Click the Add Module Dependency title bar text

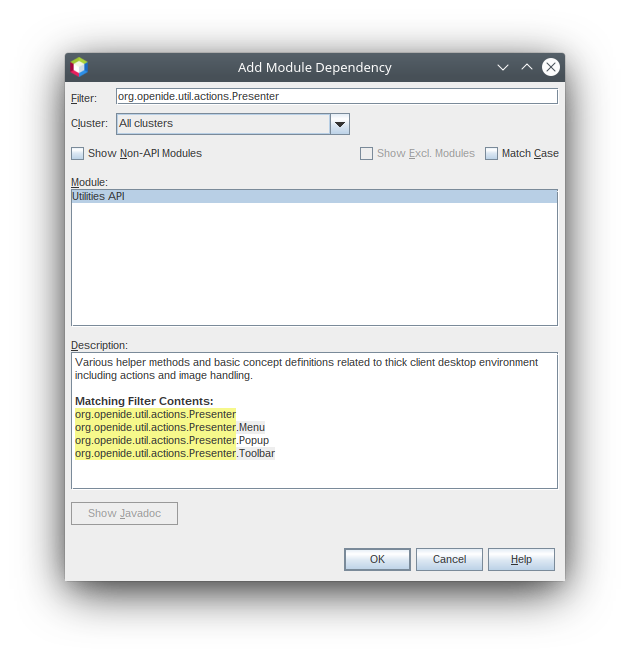coord(314,67)
